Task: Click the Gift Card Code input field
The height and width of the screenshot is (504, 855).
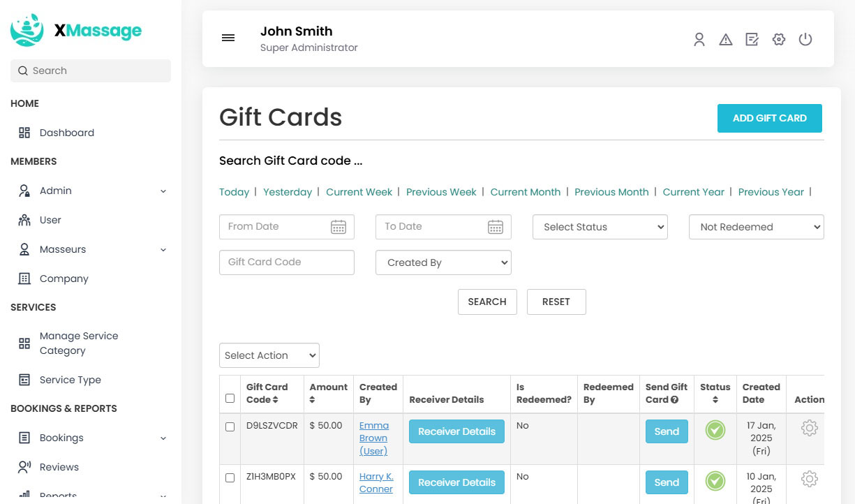Action: [286, 262]
